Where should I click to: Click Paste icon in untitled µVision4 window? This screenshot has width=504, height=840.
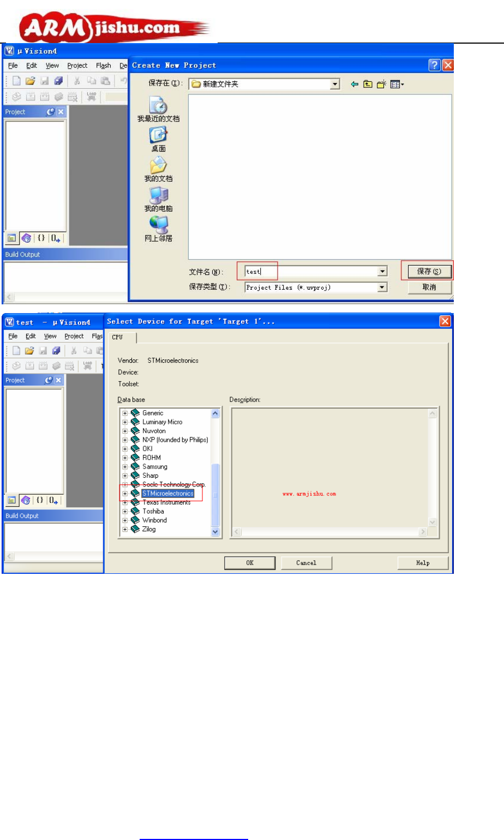coord(106,81)
